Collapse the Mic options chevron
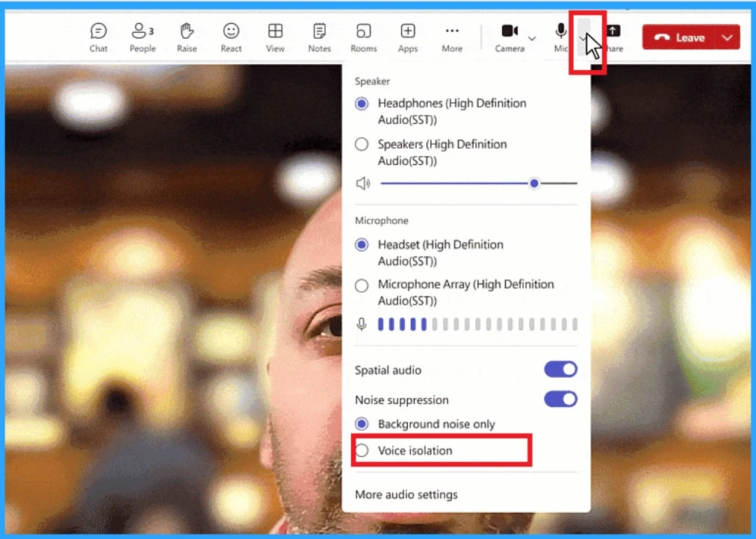The width and height of the screenshot is (756, 539). click(583, 37)
